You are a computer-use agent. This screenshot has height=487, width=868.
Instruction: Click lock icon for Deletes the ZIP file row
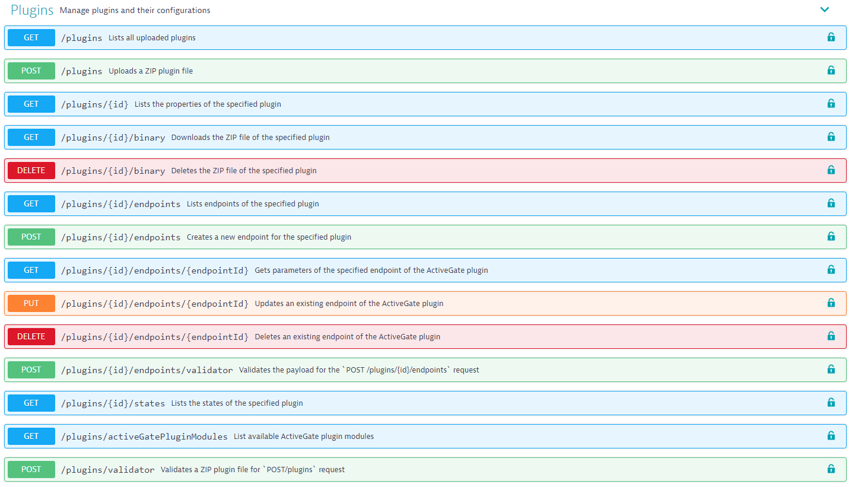pos(831,170)
